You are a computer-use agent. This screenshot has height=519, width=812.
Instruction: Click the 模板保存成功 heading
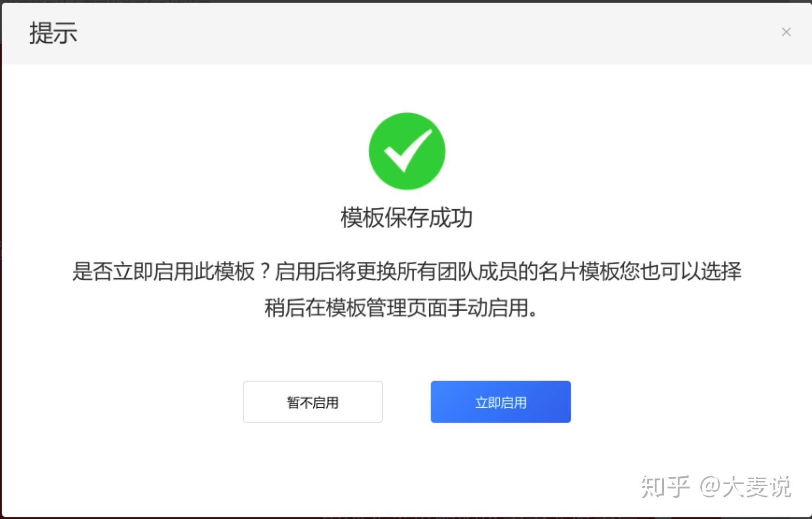pos(407,218)
